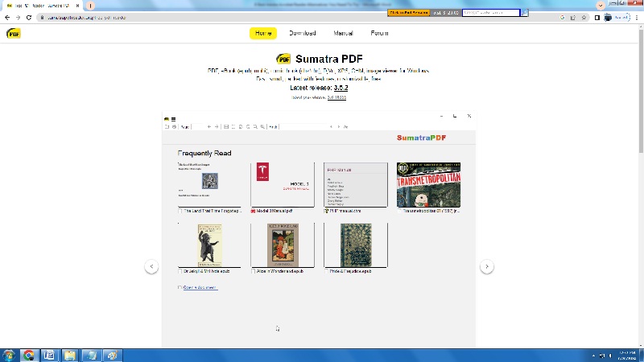Open the Chrome profile avatar
Screen dimensions: 644x362
[608, 18]
